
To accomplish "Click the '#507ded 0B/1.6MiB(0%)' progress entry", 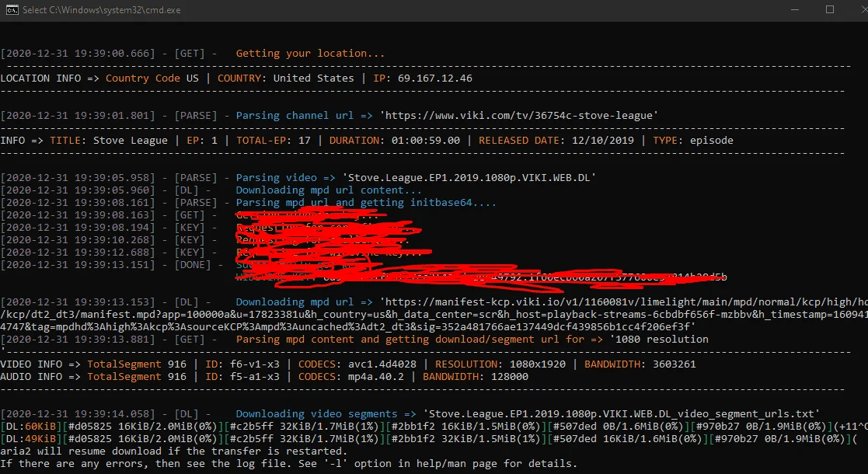I will [x=619, y=426].
